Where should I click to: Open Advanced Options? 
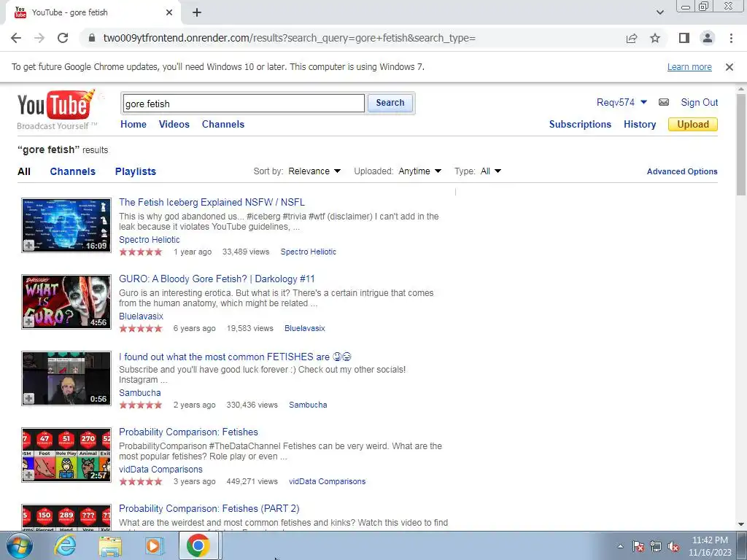coord(682,171)
